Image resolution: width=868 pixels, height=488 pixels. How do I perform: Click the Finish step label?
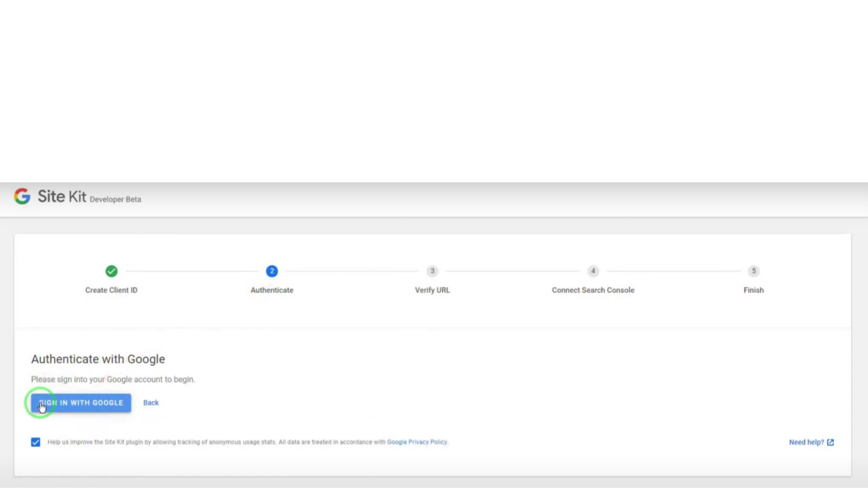[754, 290]
